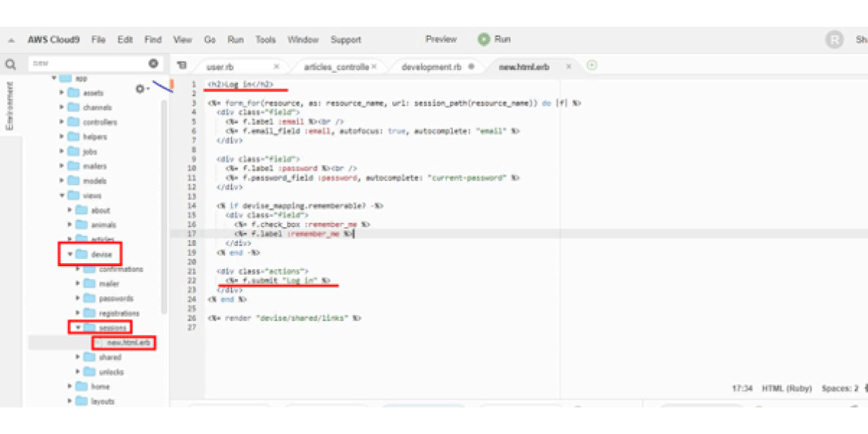Open the Support menu
Image resolution: width=868 pixels, height=434 pixels.
tap(346, 40)
